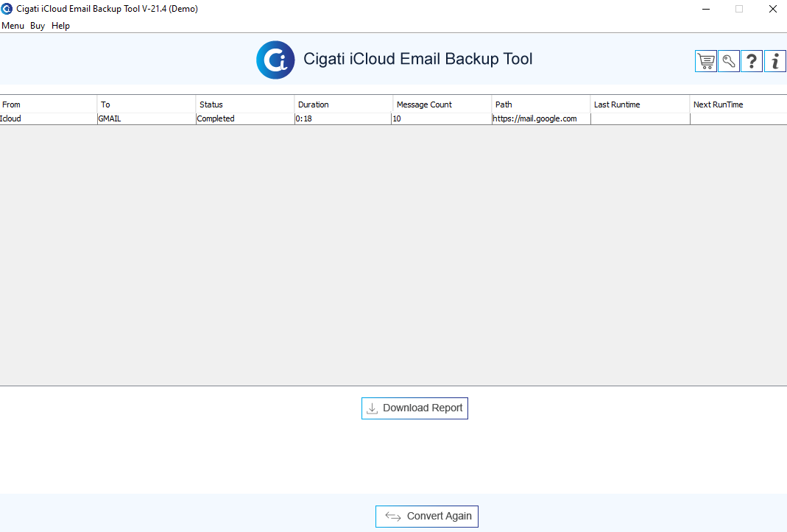The width and height of the screenshot is (787, 532).
Task: Sort by the From column header
Action: coord(48,104)
